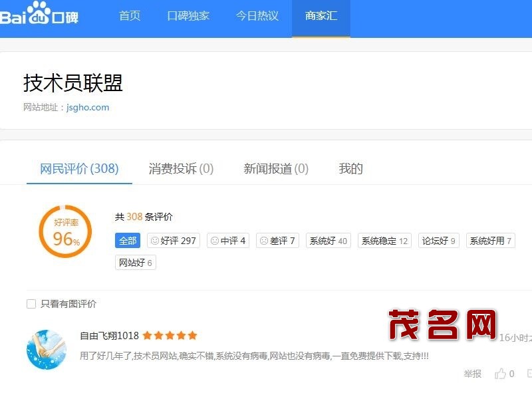Screen dimensions: 532x399
Task: Open the 首页 navigation item
Action: coord(130,16)
